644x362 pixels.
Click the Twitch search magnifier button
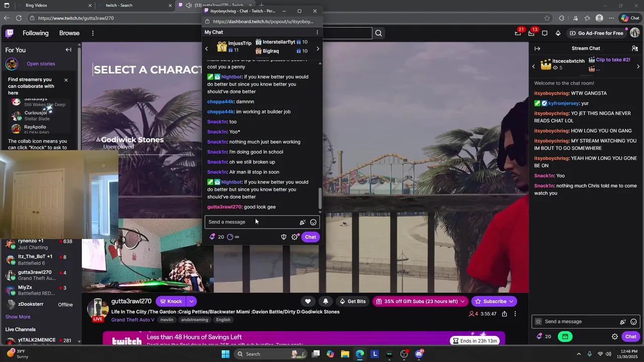pos(378,33)
